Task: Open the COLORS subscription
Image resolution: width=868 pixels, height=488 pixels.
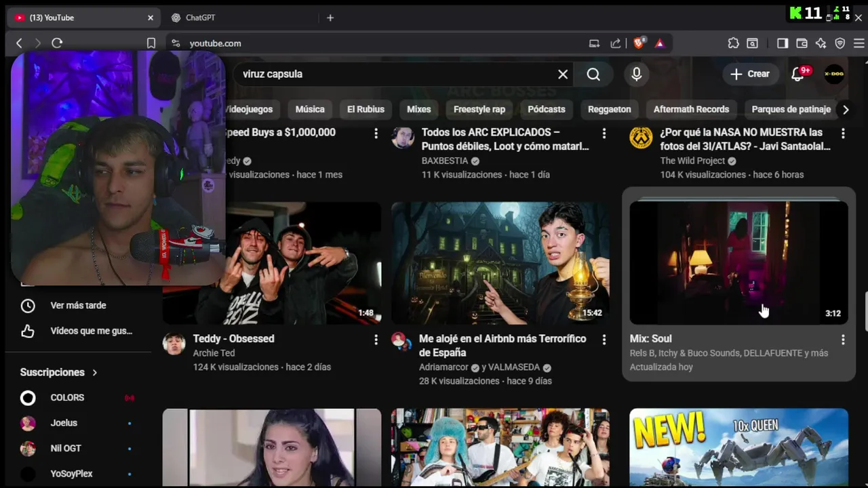Action: click(x=78, y=398)
